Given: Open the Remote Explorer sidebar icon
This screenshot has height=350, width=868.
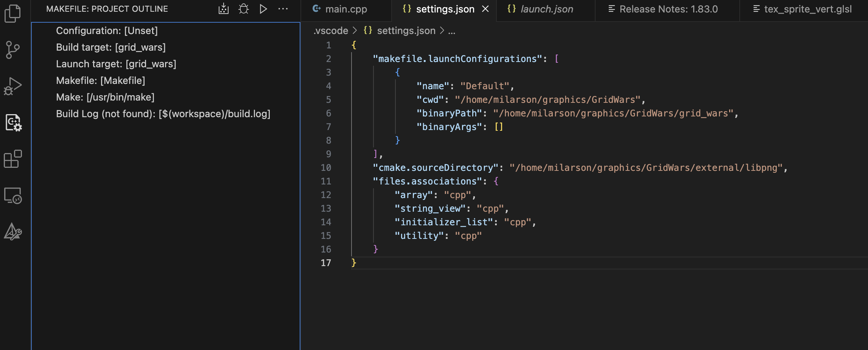Looking at the screenshot, I should pos(12,196).
